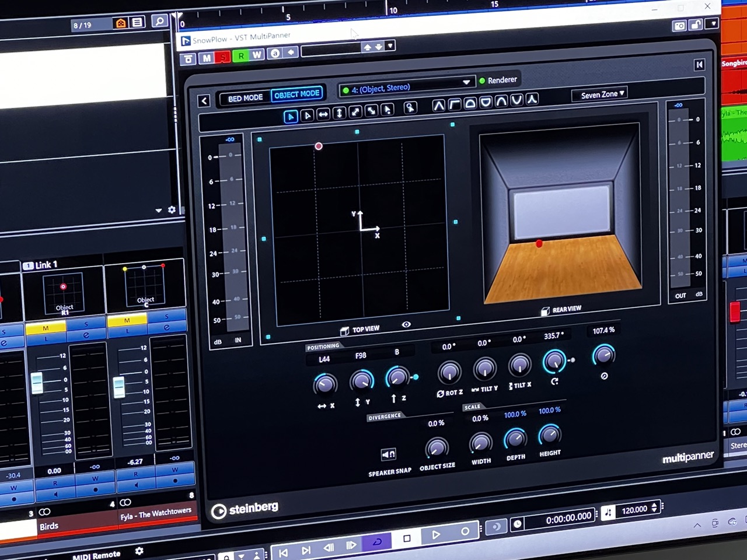Collapse panel with left chevron near Bed Mode
The image size is (747, 560).
(204, 101)
